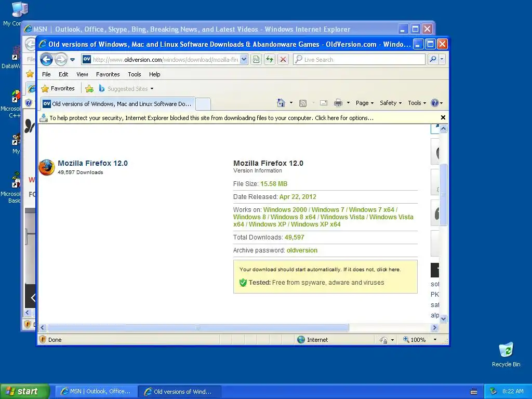This screenshot has width=532, height=399.
Task: Open the File menu
Action: [46, 74]
